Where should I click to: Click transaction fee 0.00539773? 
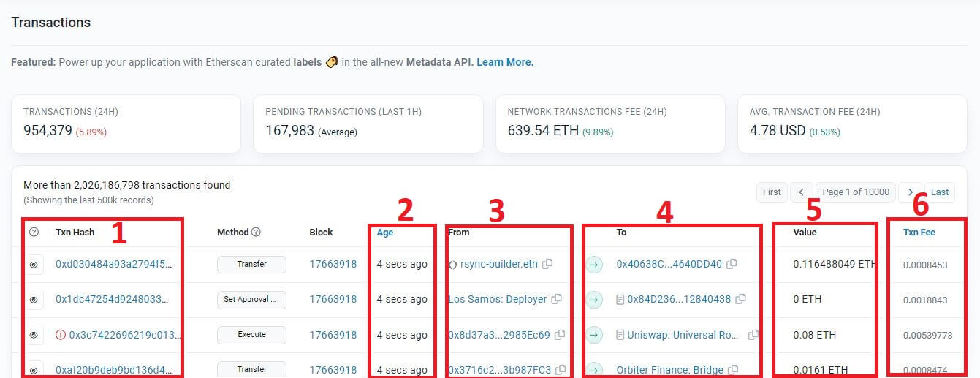928,336
